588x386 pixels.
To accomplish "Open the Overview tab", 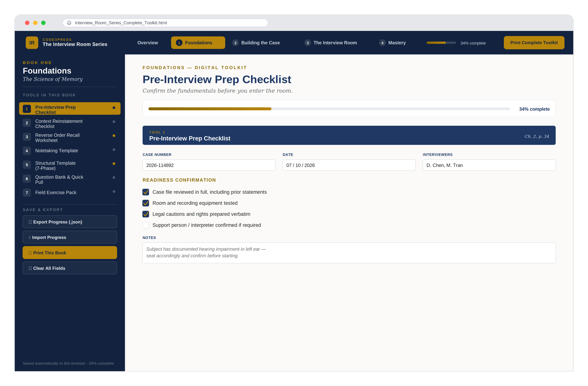I will (x=147, y=43).
